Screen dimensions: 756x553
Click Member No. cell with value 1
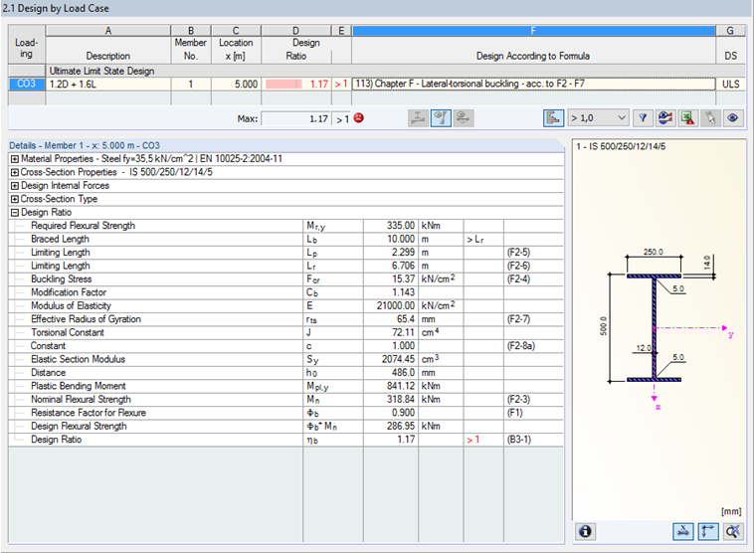tap(191, 84)
